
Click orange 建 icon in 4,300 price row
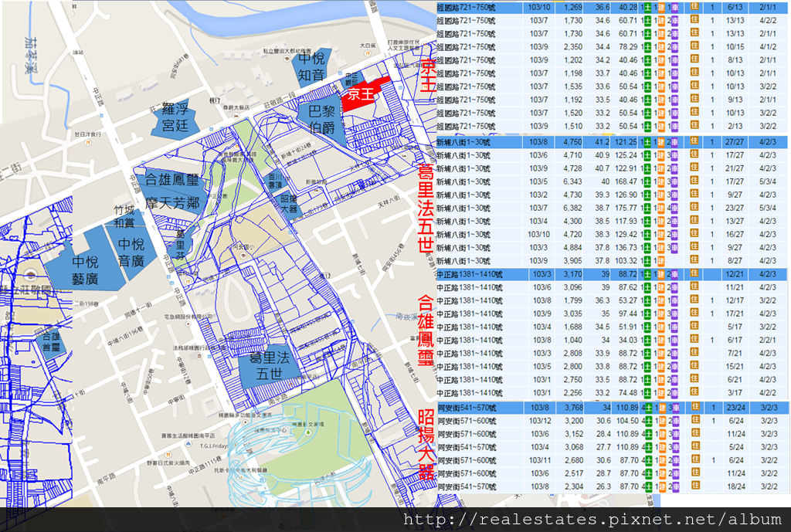(661, 221)
